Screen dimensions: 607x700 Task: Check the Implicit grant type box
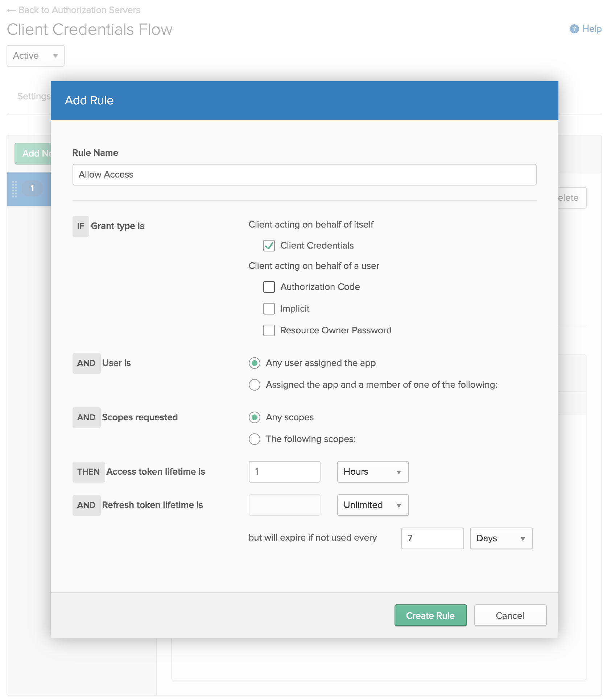click(x=269, y=309)
